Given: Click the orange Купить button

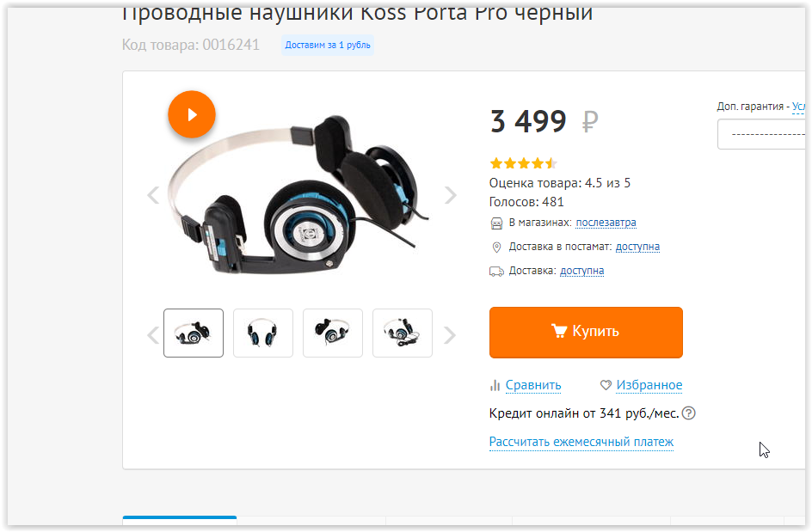Looking at the screenshot, I should [586, 333].
